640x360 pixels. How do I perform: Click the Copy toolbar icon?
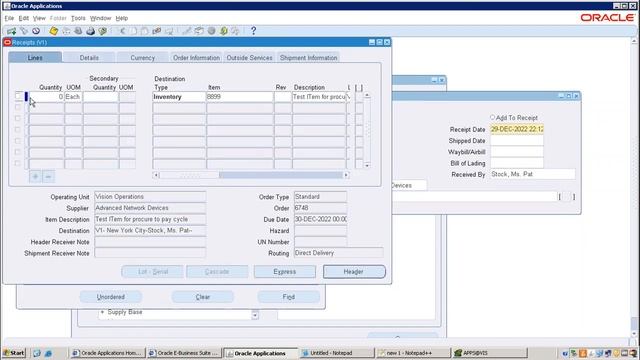tap(133, 31)
